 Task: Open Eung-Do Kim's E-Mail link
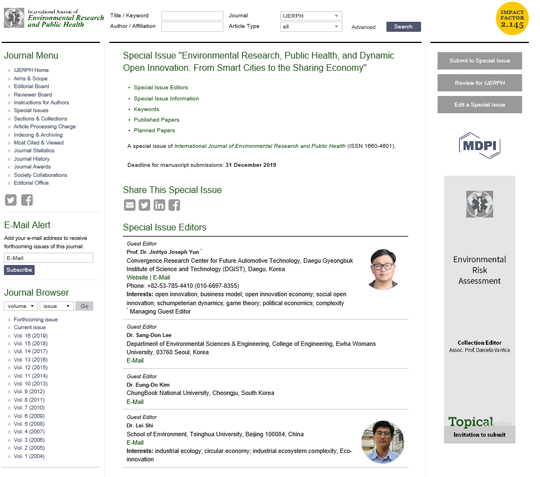click(x=135, y=402)
